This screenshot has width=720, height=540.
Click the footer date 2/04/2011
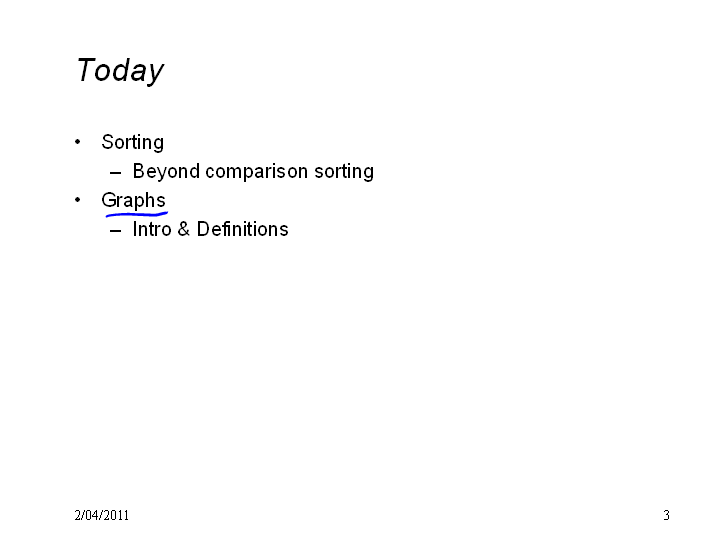pos(101,515)
